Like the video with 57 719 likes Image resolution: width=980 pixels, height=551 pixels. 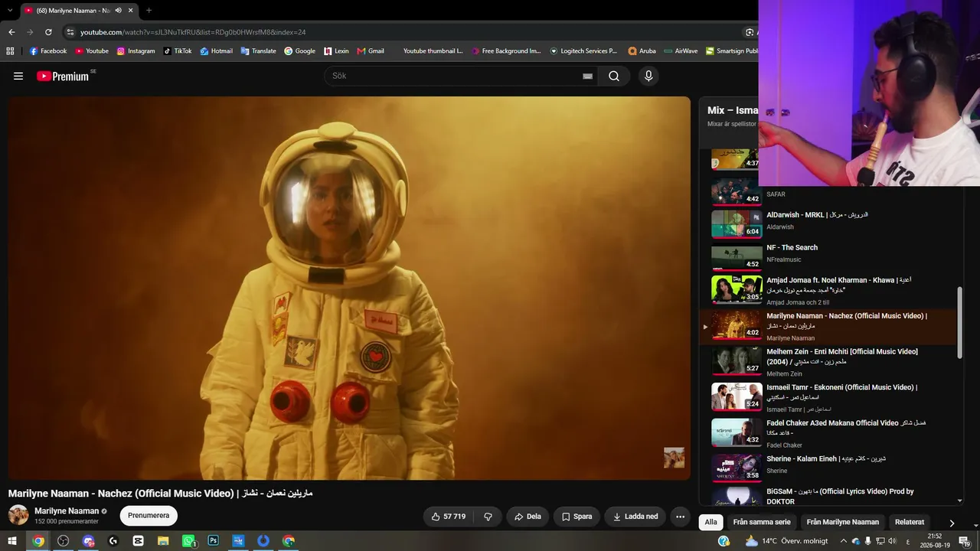pyautogui.click(x=449, y=517)
